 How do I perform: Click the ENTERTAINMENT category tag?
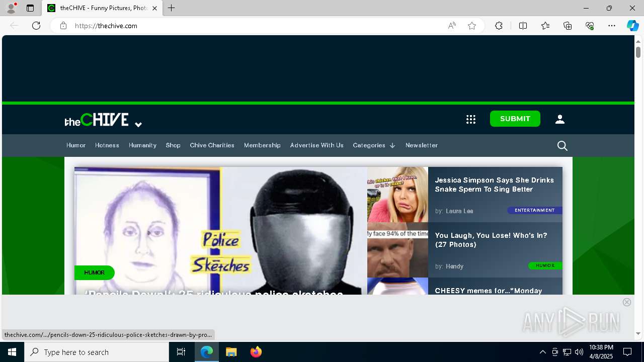pyautogui.click(x=535, y=210)
